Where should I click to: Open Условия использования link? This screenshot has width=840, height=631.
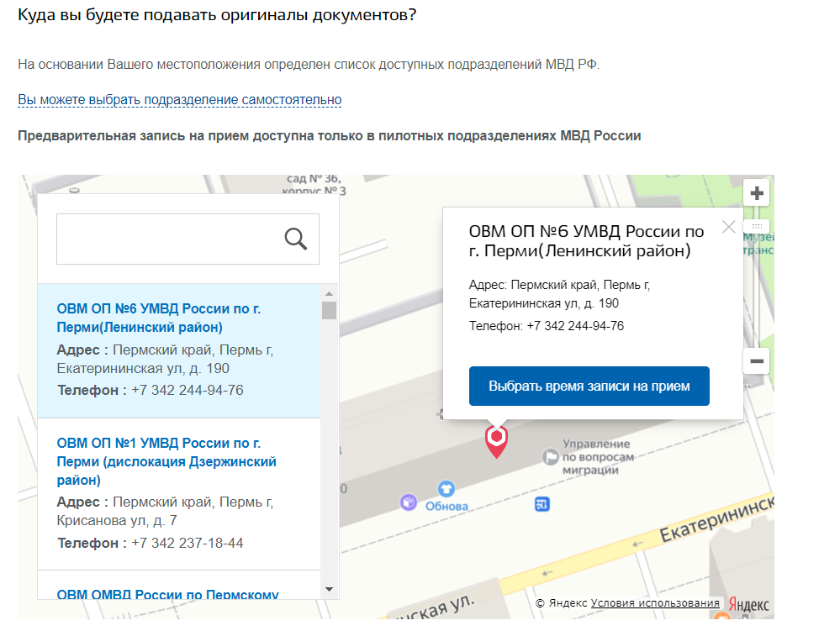(x=655, y=603)
